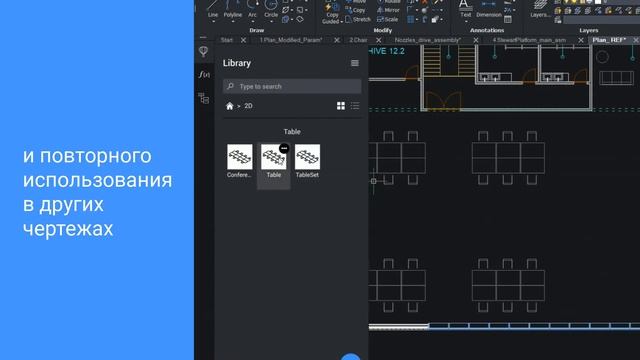640x360 pixels.
Task: Open the structure tree side panel
Action: coord(203,98)
